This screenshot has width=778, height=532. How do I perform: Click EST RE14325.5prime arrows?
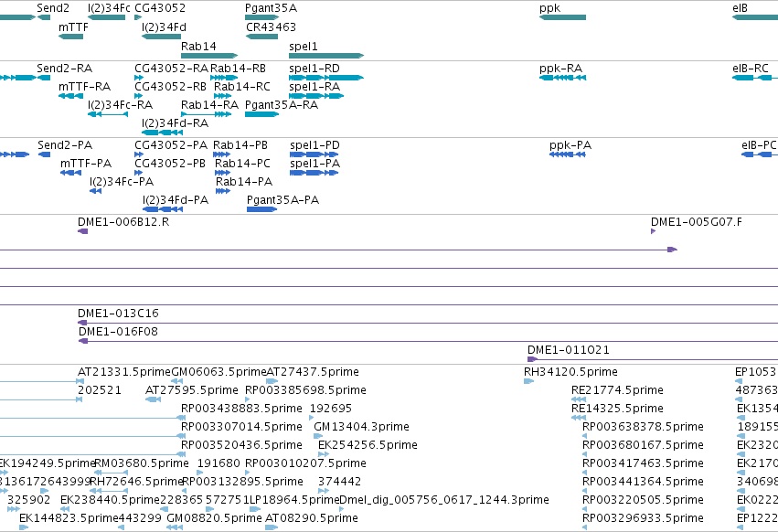pyautogui.click(x=579, y=418)
